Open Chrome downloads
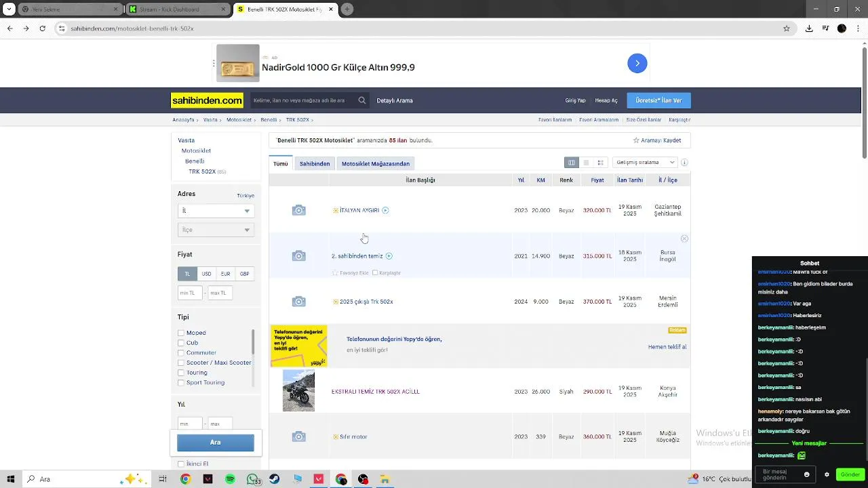Viewport: 868px width, 488px height. point(809,28)
